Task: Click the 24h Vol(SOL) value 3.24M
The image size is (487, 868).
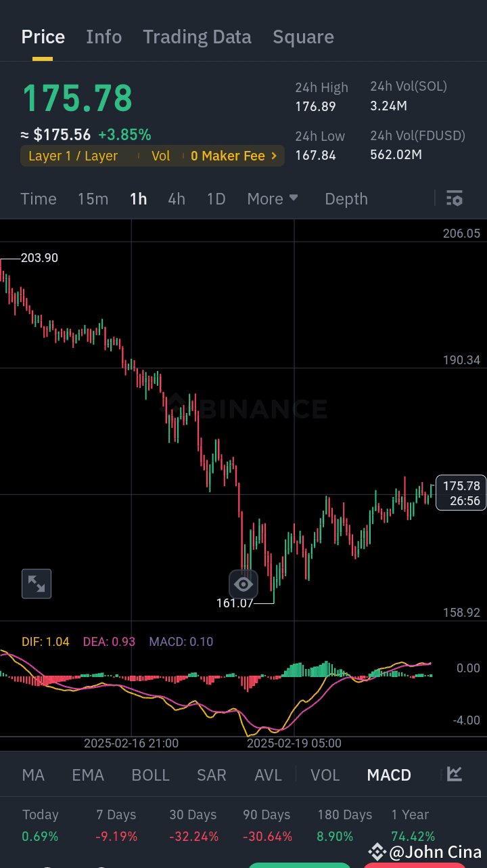Action: click(x=388, y=106)
